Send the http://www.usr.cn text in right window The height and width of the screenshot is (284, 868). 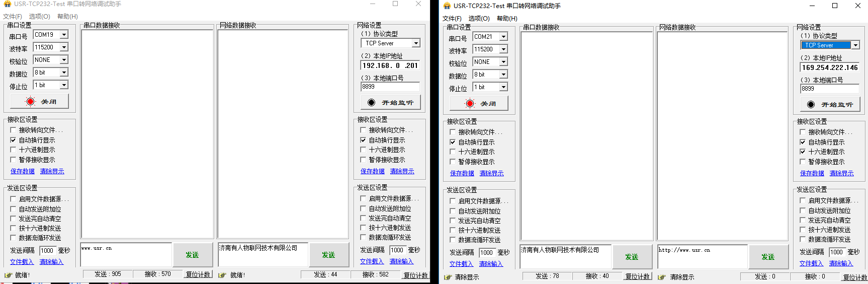click(x=768, y=257)
